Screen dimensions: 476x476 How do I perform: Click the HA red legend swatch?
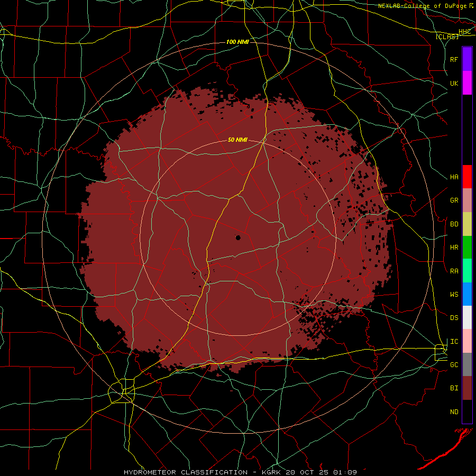[467, 177]
